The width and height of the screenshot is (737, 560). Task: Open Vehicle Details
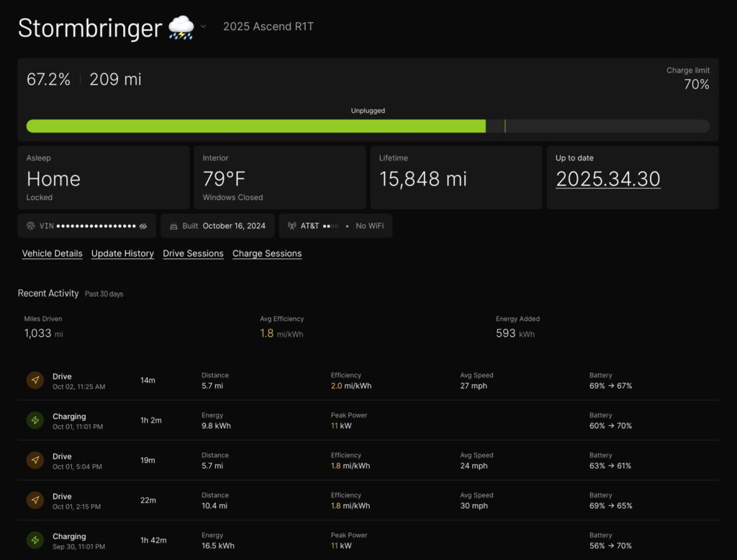point(52,253)
